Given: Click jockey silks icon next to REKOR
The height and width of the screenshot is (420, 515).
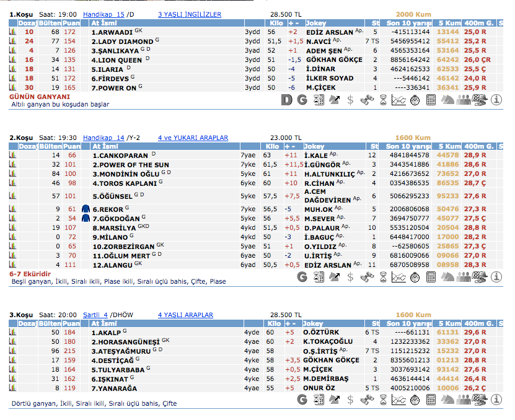Looking at the screenshot, I should (86, 210).
